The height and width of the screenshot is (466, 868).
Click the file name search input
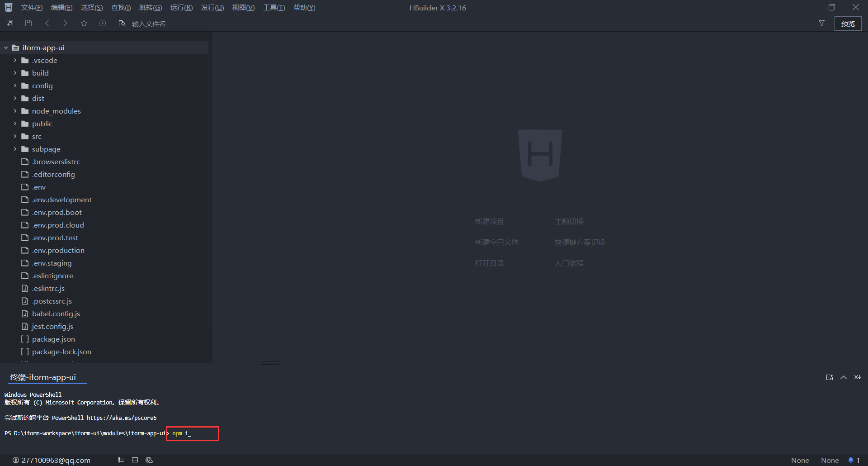pyautogui.click(x=149, y=24)
